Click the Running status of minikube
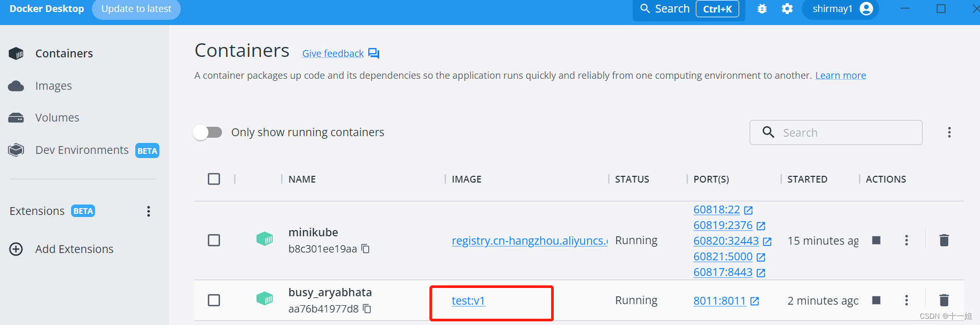This screenshot has width=980, height=325. click(636, 240)
